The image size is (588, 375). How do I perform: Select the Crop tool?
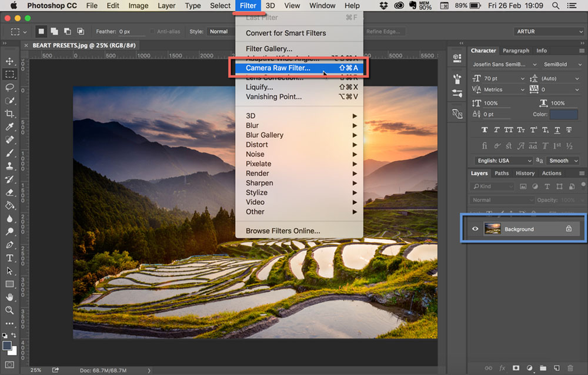[9, 112]
